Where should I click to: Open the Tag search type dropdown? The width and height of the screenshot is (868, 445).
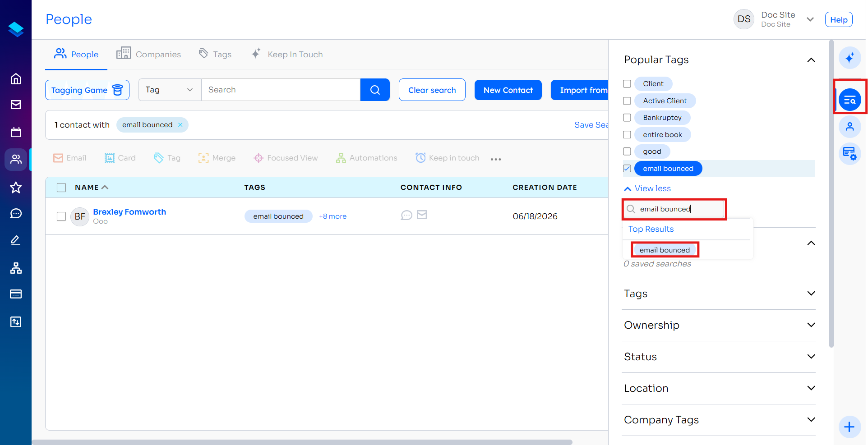(170, 90)
